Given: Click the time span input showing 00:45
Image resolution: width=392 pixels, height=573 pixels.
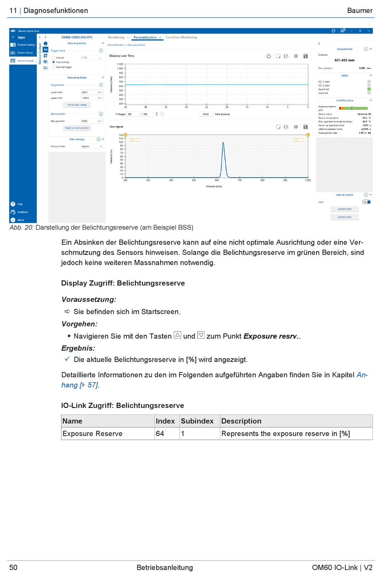Looking at the screenshot, I should 206,114.
